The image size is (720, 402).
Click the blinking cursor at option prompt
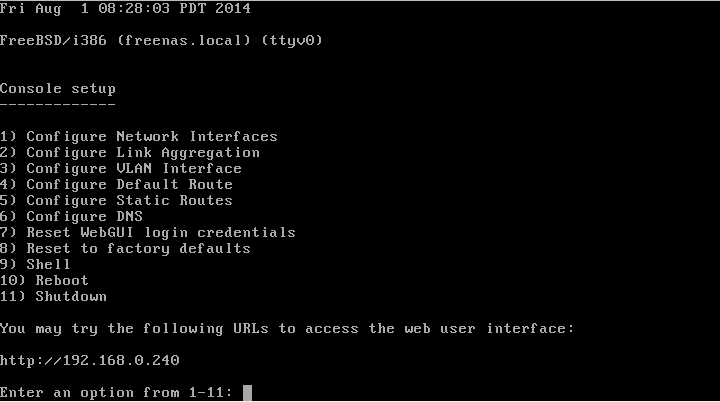(248, 393)
